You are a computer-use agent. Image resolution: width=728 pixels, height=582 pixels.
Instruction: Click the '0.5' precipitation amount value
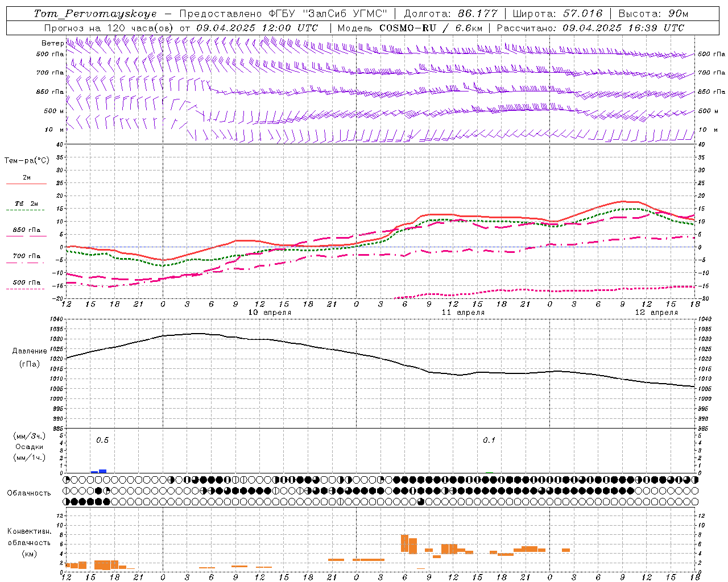[102, 440]
